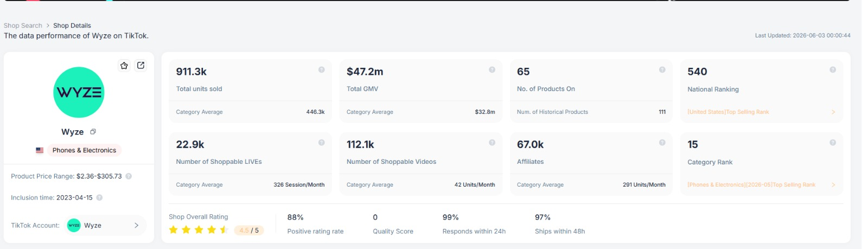Viewport: 868px width, 249px height.
Task: Click info icon for Number of Shoppable LIVEs
Action: (x=321, y=143)
